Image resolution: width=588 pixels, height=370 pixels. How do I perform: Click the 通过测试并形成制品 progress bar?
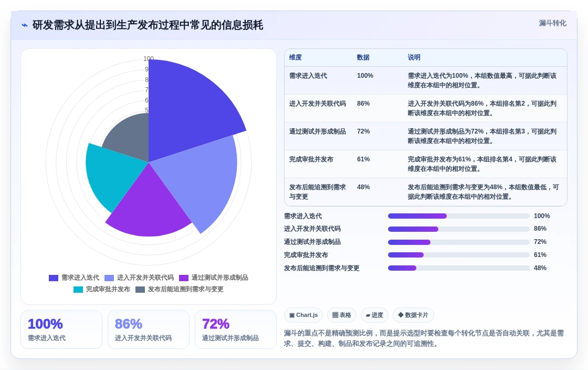pos(459,242)
